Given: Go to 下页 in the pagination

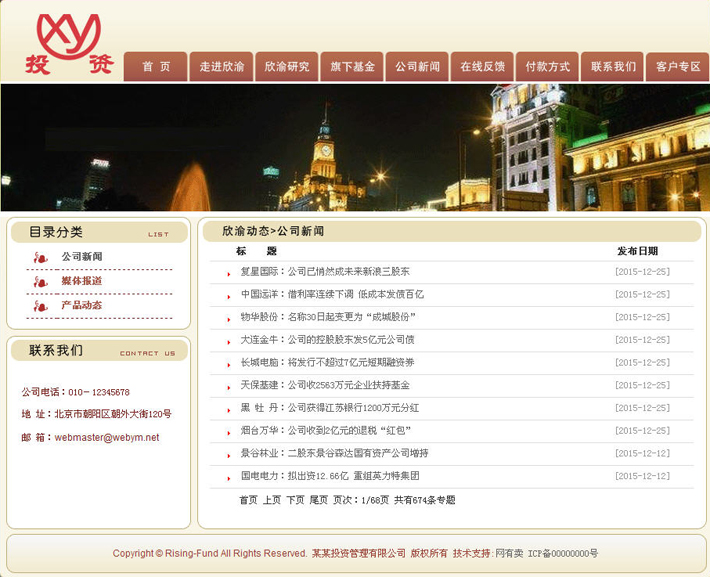Looking at the screenshot, I should tap(295, 500).
